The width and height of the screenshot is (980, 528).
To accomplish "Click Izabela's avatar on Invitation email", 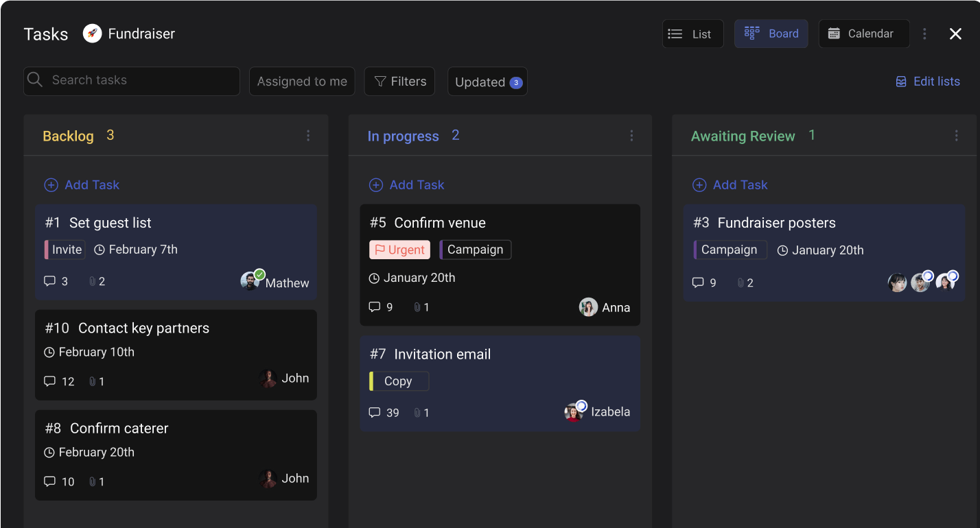I will [574, 412].
